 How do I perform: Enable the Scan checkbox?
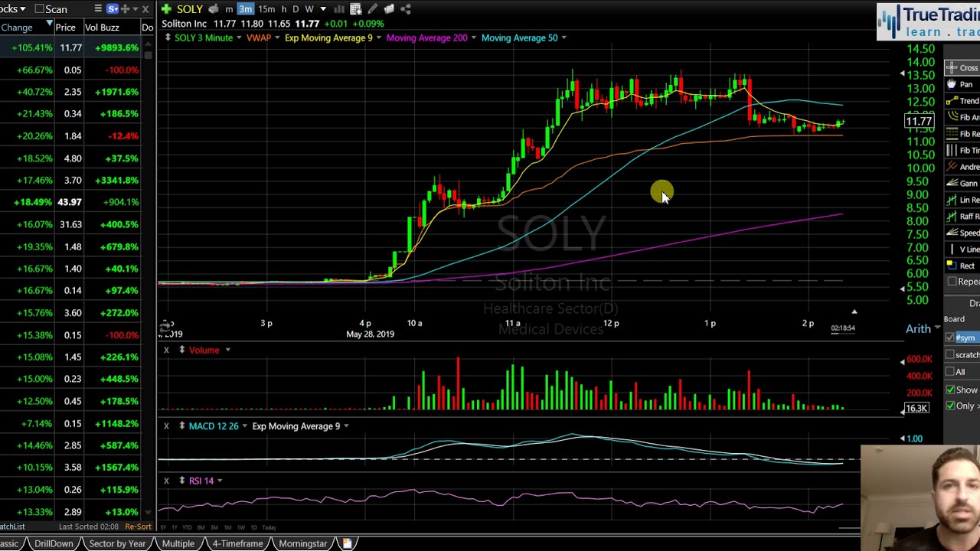tap(40, 9)
